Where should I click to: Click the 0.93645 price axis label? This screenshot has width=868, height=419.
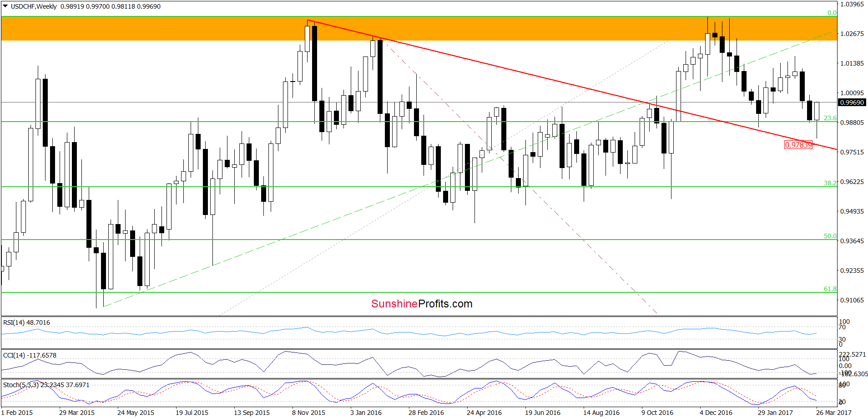click(852, 241)
